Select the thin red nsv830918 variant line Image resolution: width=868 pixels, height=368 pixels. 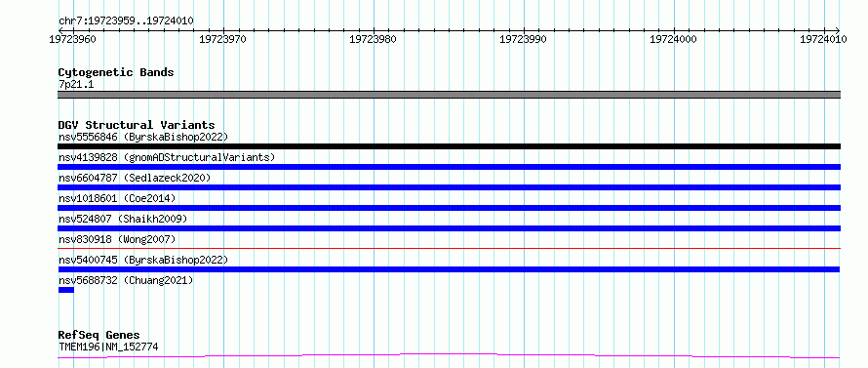[449, 248]
